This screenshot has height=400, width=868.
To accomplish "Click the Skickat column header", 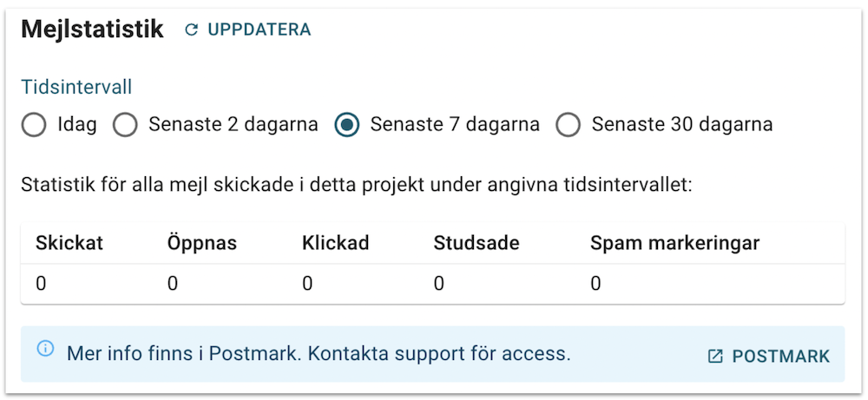I will pos(69,243).
